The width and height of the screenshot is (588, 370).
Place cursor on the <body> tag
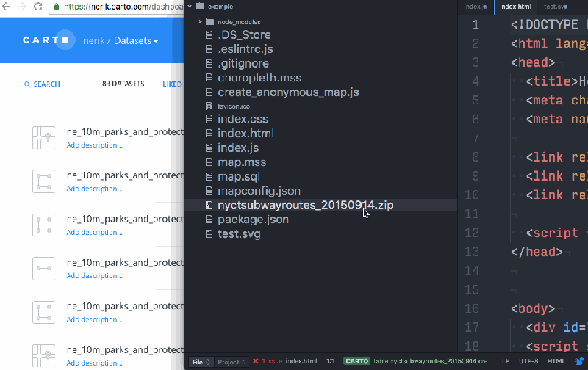533,309
